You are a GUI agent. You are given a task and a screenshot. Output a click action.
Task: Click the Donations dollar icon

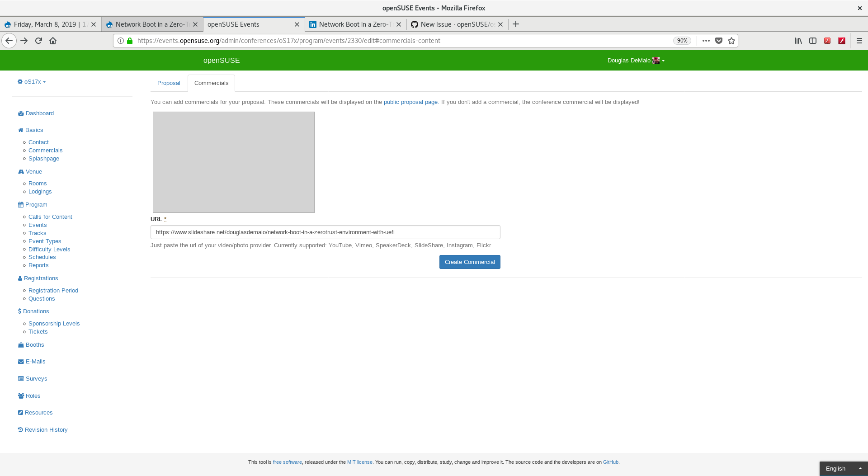[x=20, y=311]
